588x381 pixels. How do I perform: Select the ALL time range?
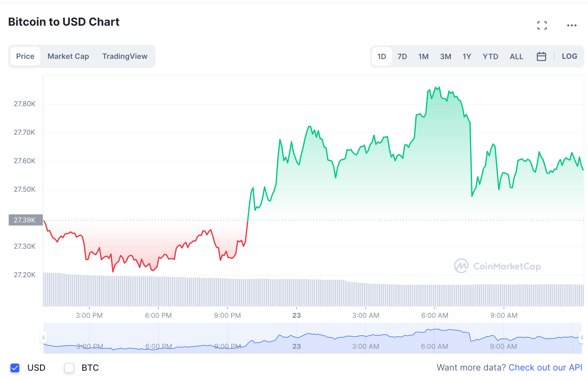click(516, 56)
